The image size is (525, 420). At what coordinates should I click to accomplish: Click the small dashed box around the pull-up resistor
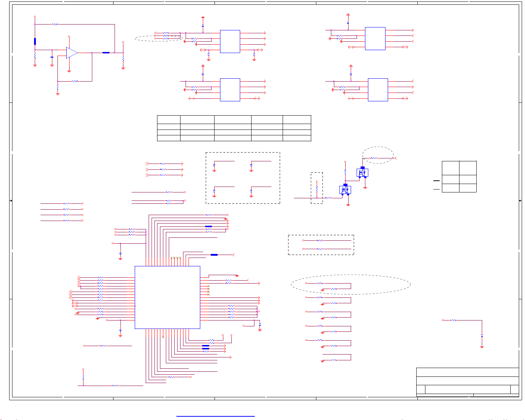317,188
